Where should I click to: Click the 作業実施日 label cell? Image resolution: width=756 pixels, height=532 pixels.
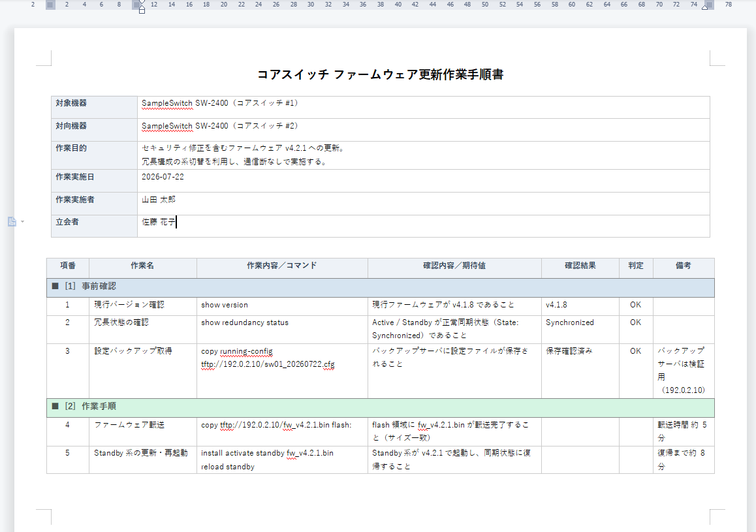coord(95,181)
